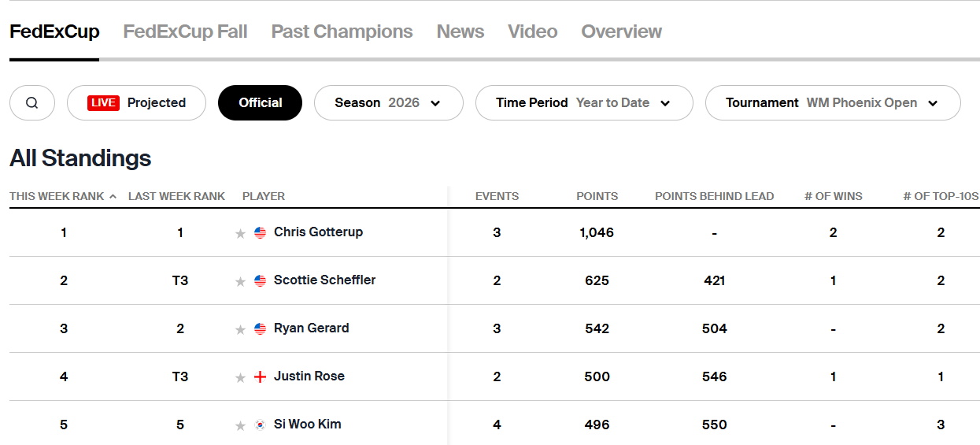Switch to the FedExCup Fall tab
The height and width of the screenshot is (445, 980).
[185, 32]
